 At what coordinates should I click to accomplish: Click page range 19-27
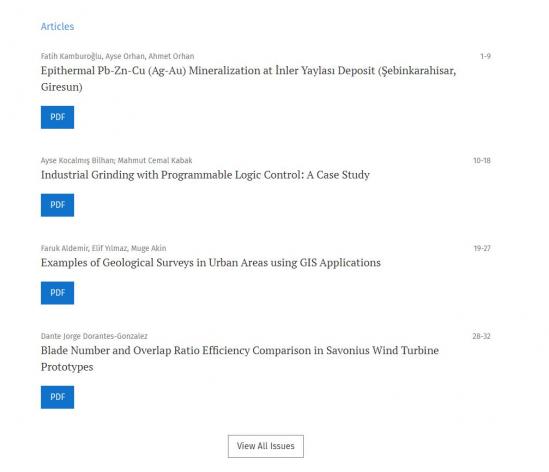(482, 249)
